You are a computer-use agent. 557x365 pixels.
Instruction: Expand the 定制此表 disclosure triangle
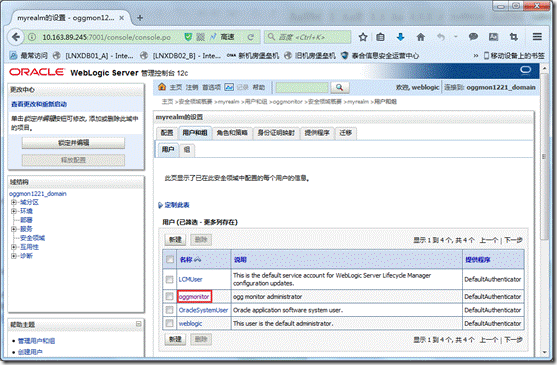coord(160,205)
